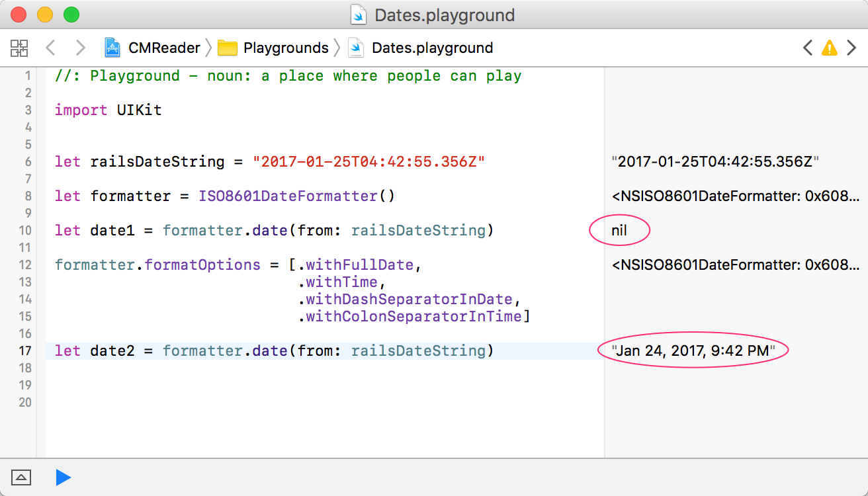Jump to previous issue arrow
The width and height of the screenshot is (868, 496).
tap(807, 48)
